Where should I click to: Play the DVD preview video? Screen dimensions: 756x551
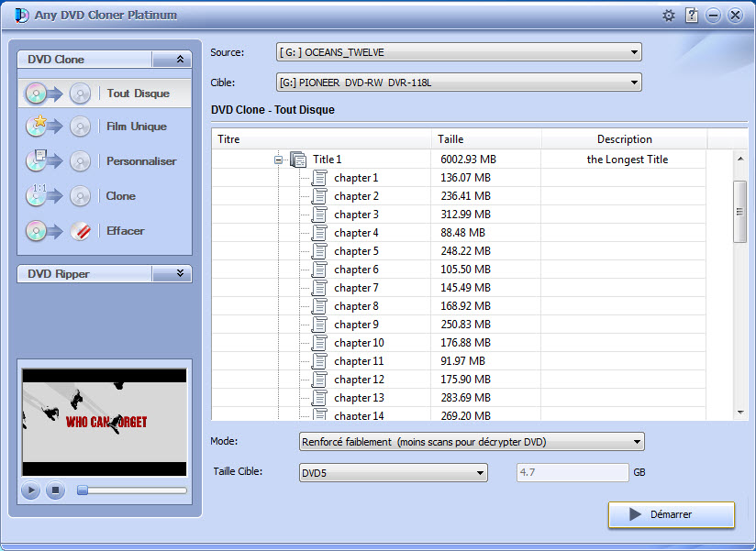(x=30, y=490)
